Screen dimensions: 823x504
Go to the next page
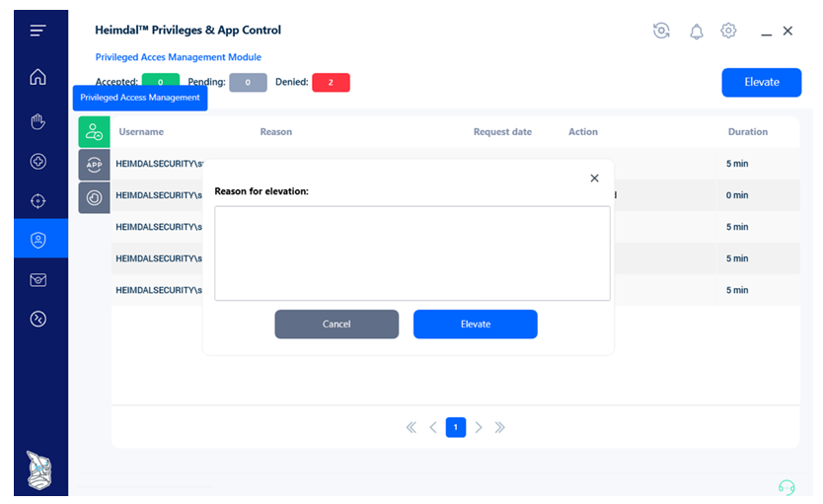479,427
